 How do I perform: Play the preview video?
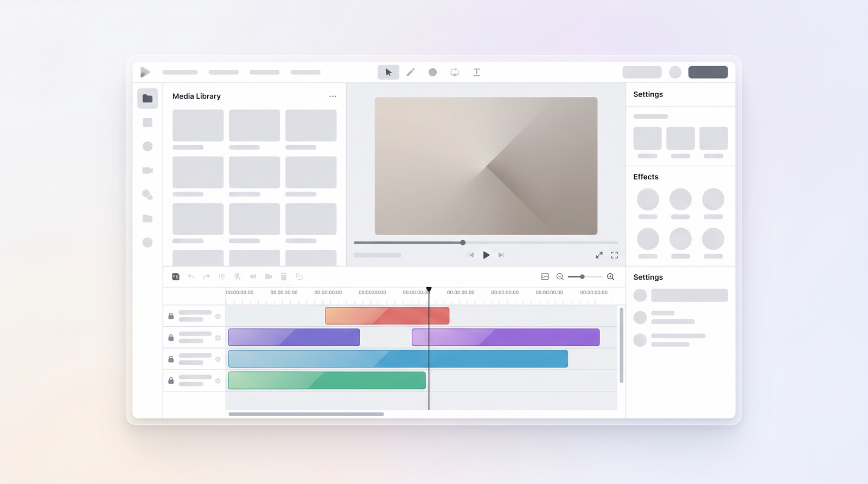pos(486,255)
